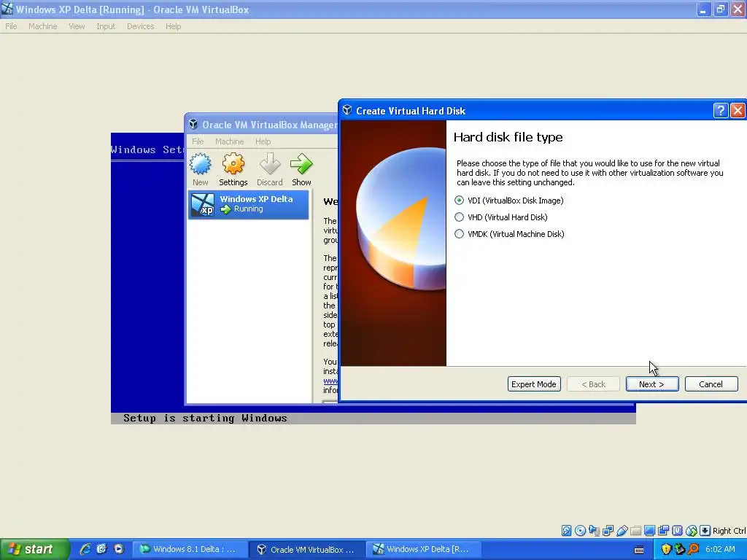Image resolution: width=747 pixels, height=560 pixels.
Task: Click the recording status icon next to display
Action: click(x=663, y=531)
